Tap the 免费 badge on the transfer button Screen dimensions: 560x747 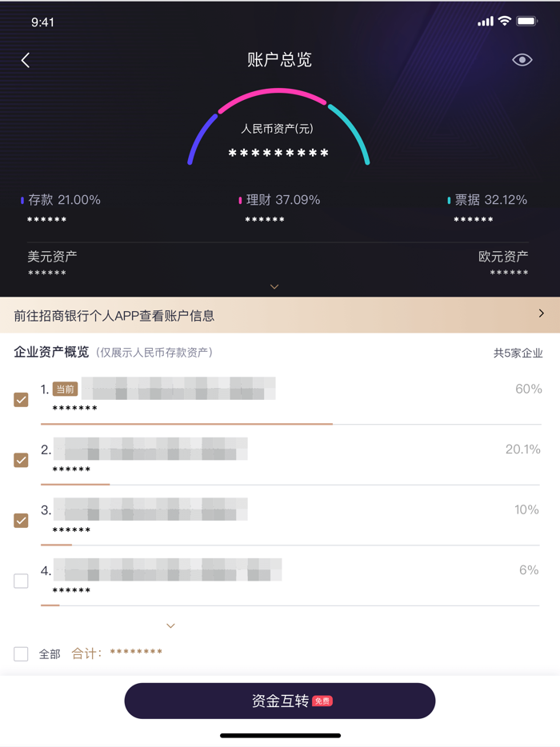coord(320,700)
